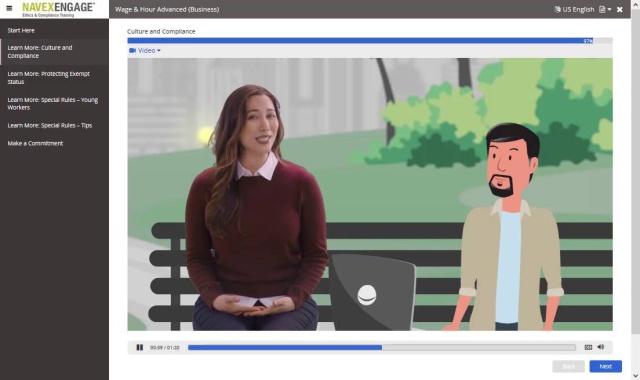Click the video elapsed time readout
Viewport: 640px width, 380px height.
164,348
